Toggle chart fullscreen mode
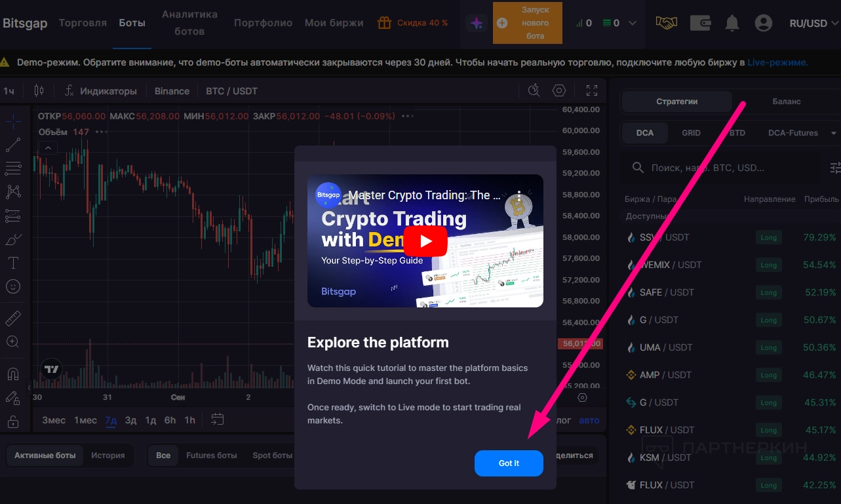Viewport: 841px width, 504px height. [x=591, y=90]
